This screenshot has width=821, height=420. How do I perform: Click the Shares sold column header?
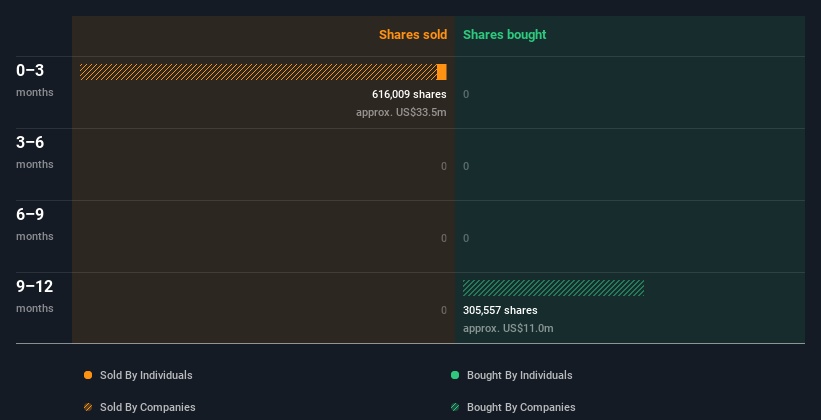(413, 35)
